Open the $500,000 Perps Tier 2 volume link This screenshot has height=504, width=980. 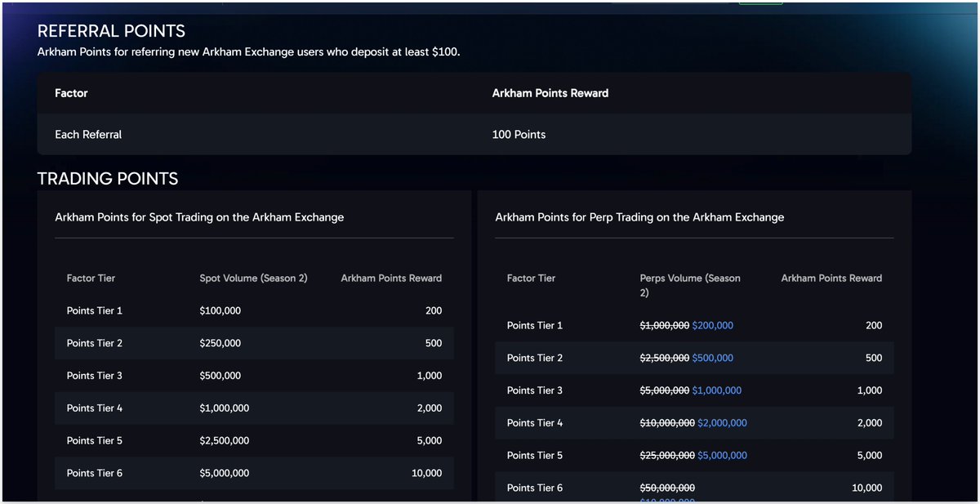711,358
